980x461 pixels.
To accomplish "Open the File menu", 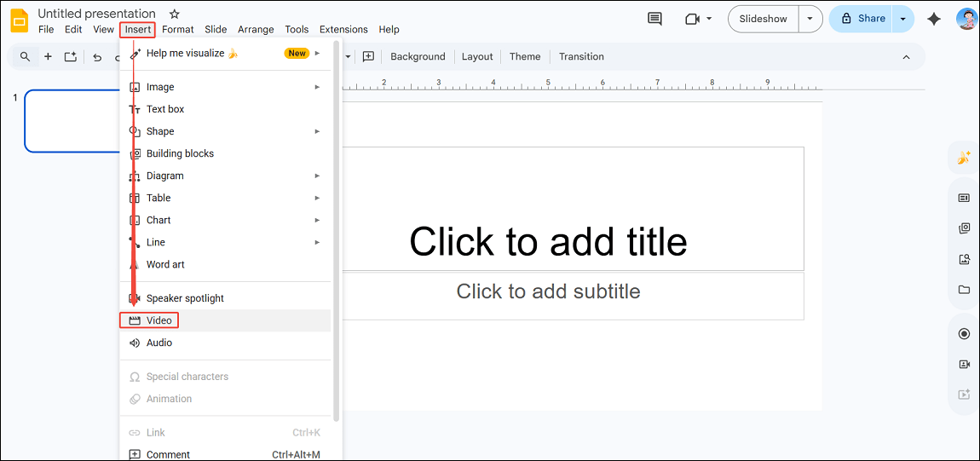I will tap(46, 29).
